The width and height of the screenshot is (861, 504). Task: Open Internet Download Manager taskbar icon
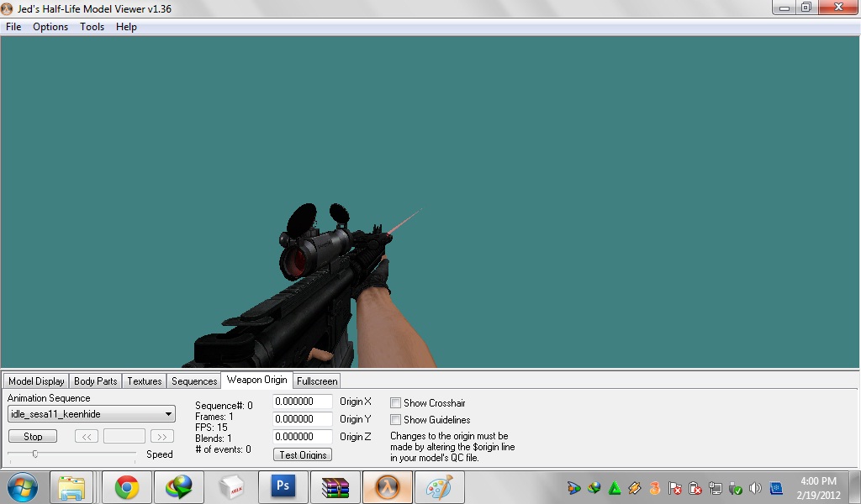(x=179, y=487)
